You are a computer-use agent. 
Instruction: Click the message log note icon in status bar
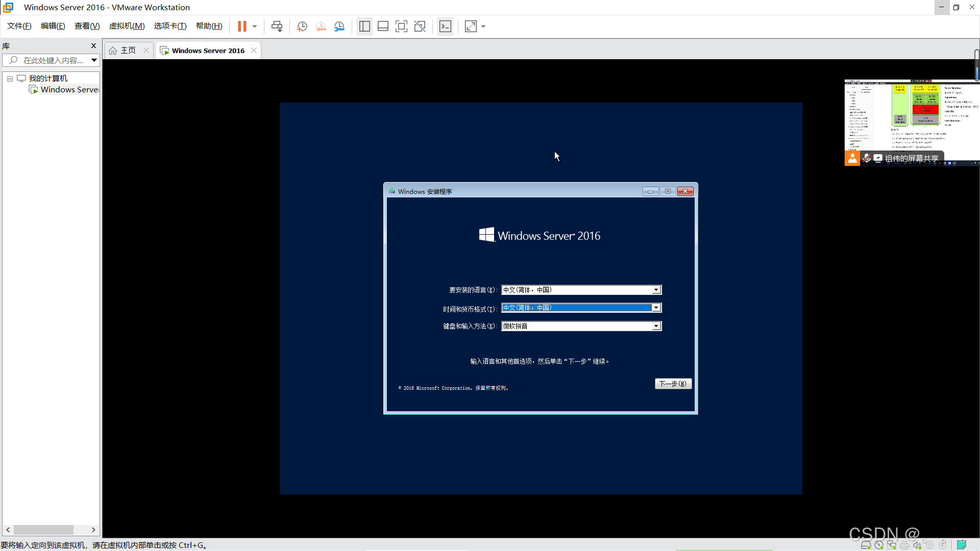click(962, 545)
